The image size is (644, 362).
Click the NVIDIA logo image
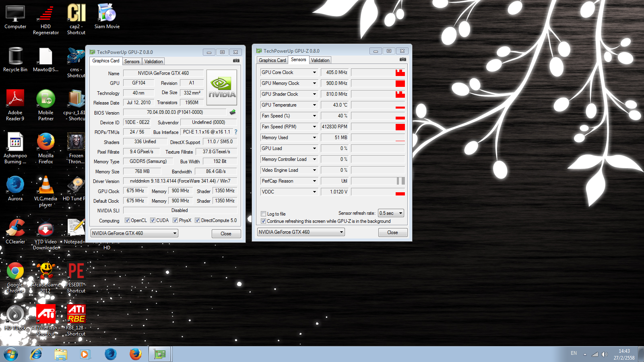(x=222, y=88)
